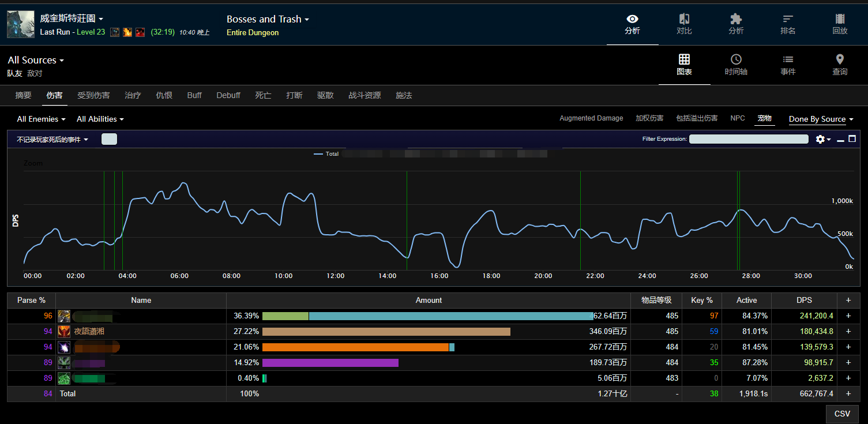Open the 事件 events list view
The image size is (868, 424).
pos(788,65)
